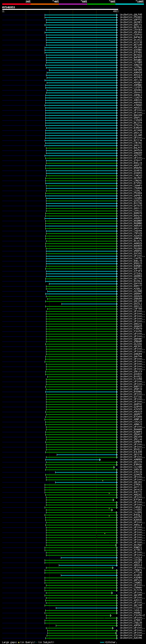
Task: Select hit UniRef100_O50003
Action: (x=131, y=93)
